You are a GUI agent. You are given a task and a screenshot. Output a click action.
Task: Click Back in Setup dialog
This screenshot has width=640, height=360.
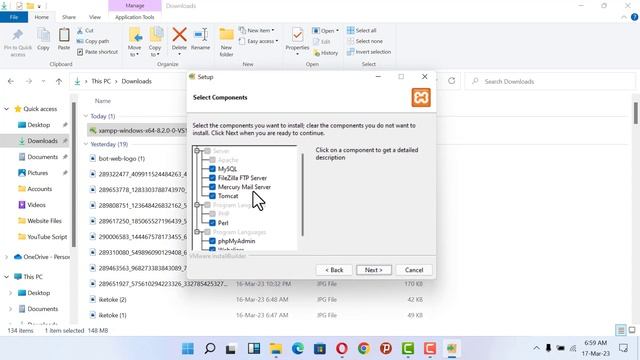tap(334, 270)
